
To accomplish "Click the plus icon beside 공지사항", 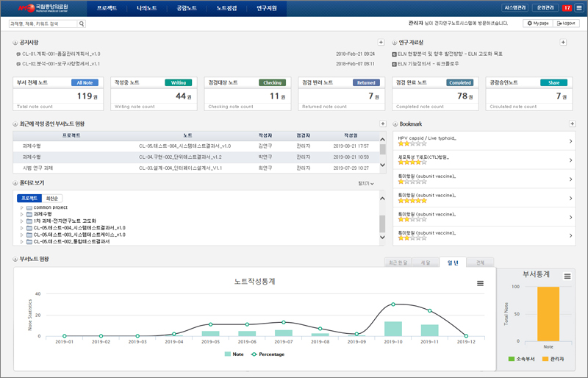I will [381, 43].
